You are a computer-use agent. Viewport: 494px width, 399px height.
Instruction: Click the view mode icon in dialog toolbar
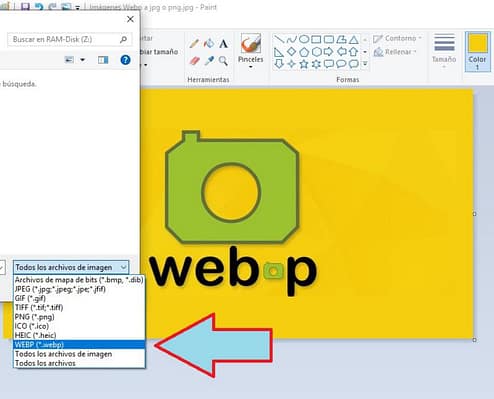pos(69,60)
